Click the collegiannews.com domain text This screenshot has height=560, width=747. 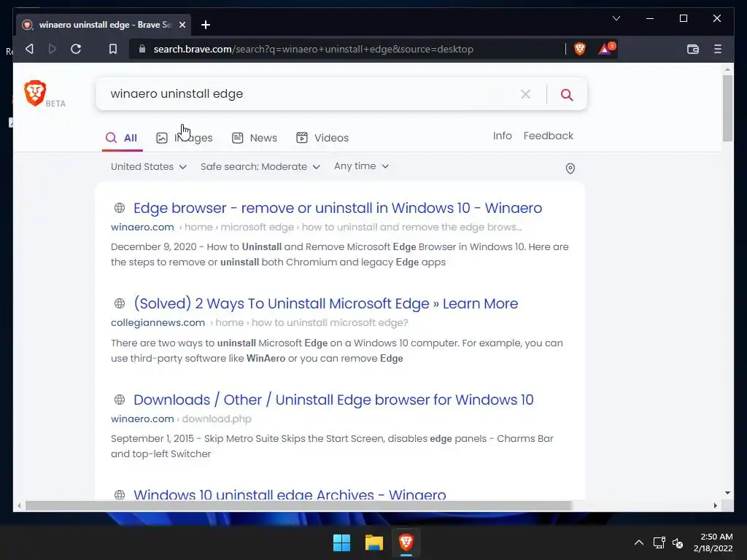(x=158, y=323)
